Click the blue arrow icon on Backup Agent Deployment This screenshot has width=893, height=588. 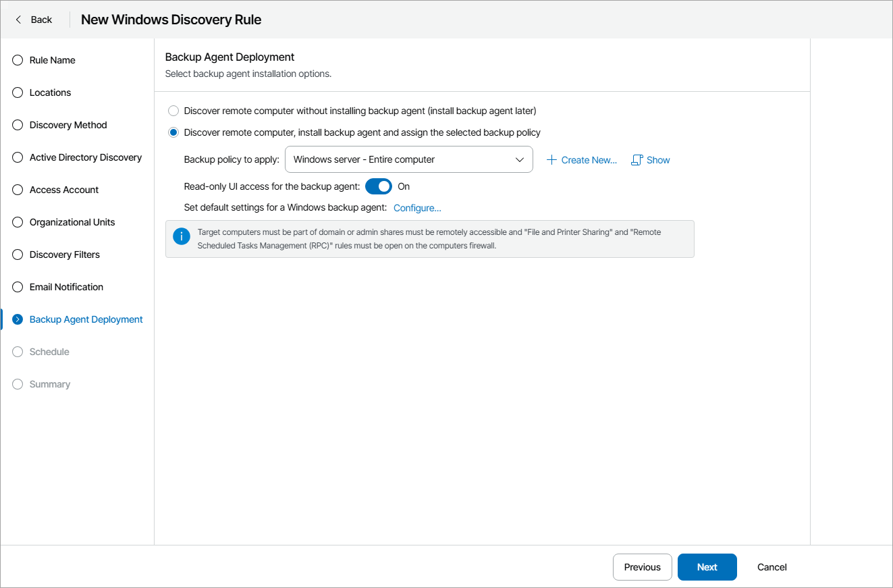click(17, 319)
